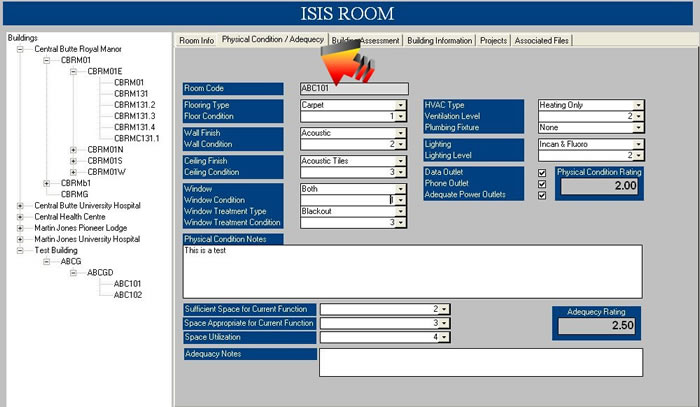The height and width of the screenshot is (407, 700).
Task: Collapse the ABCGD tree node
Action: pos(73,273)
